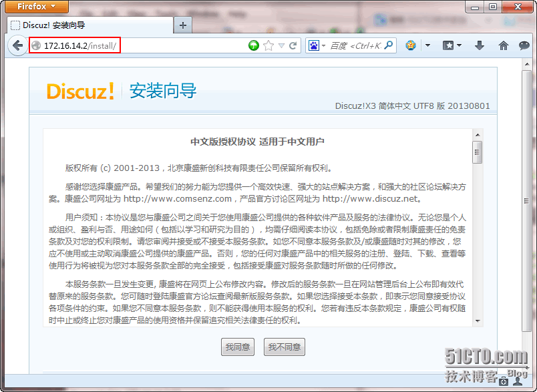
Task: Open the Firefox application menu button
Action: click(x=37, y=6)
